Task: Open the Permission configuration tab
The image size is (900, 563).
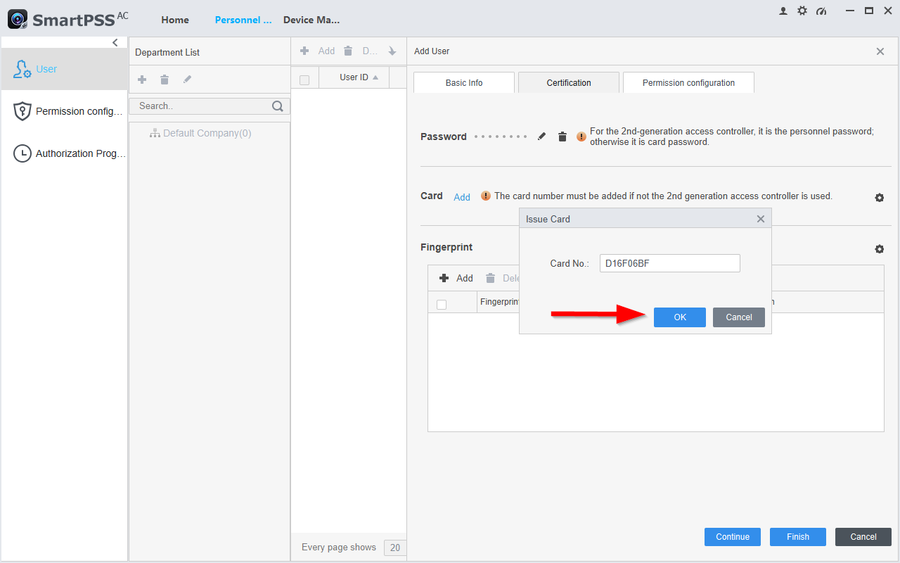Action: [x=688, y=83]
